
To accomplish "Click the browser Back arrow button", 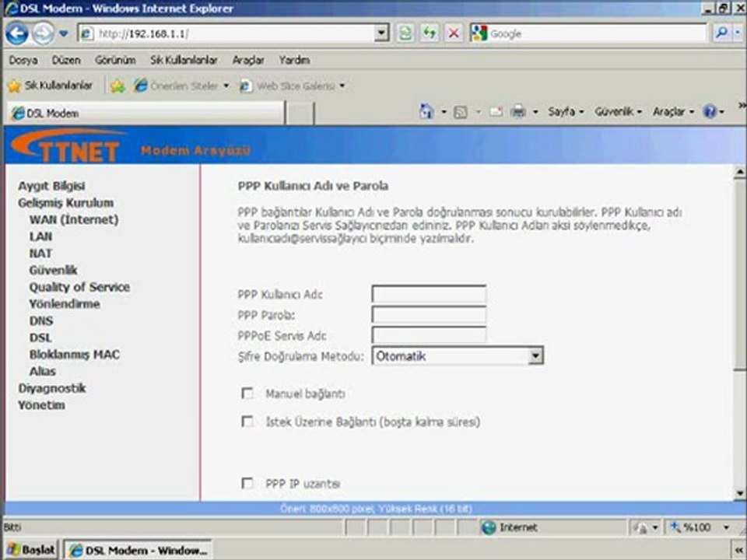I will [x=17, y=33].
